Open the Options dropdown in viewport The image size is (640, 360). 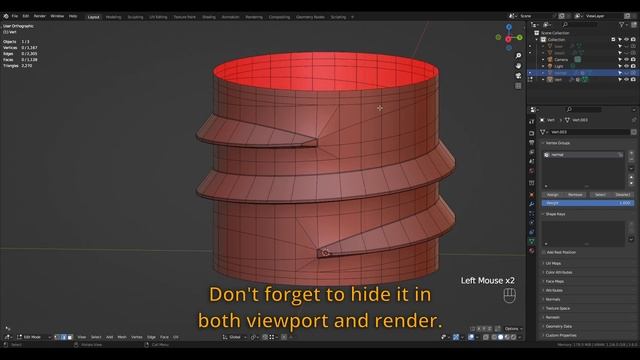513,329
